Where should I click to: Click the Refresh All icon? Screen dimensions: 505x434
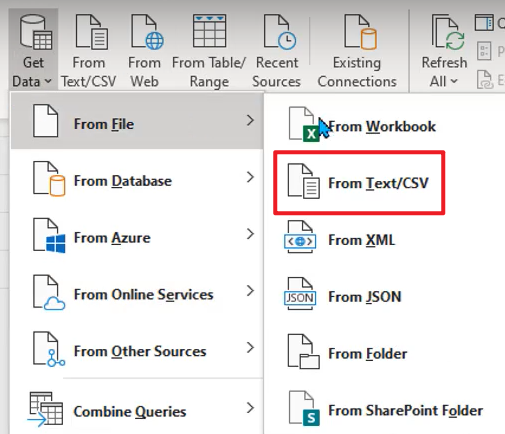(x=448, y=32)
